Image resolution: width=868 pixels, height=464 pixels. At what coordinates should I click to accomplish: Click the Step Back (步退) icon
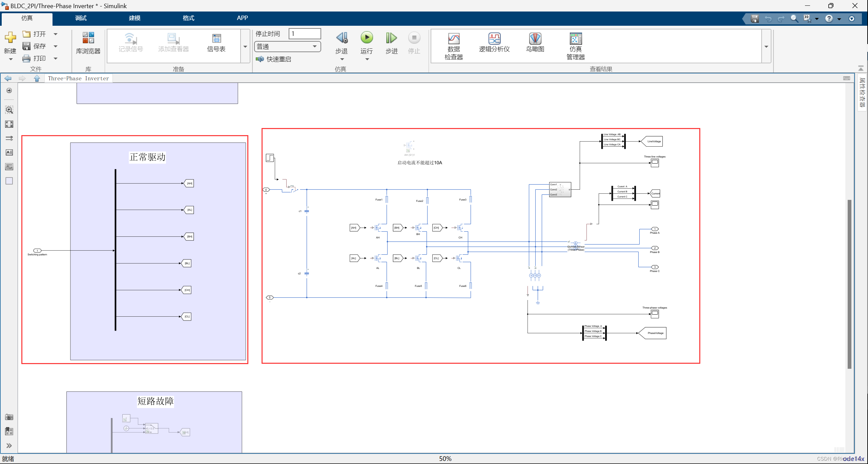point(342,38)
